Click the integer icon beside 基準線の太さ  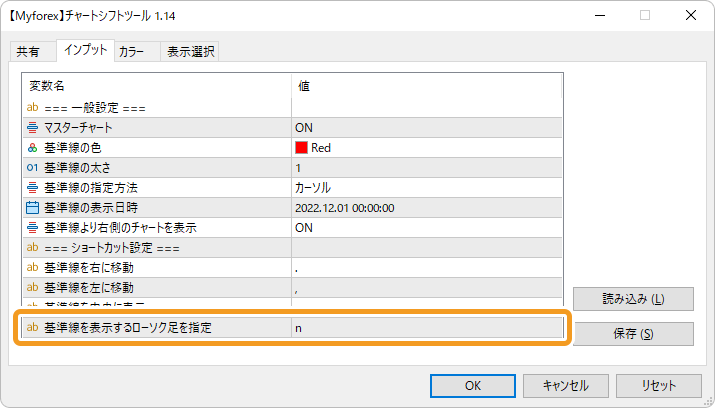32,168
